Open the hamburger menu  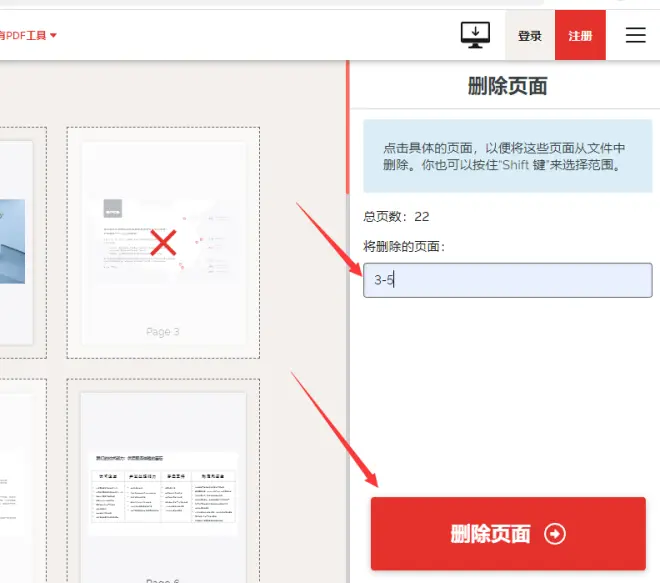pyautogui.click(x=635, y=35)
